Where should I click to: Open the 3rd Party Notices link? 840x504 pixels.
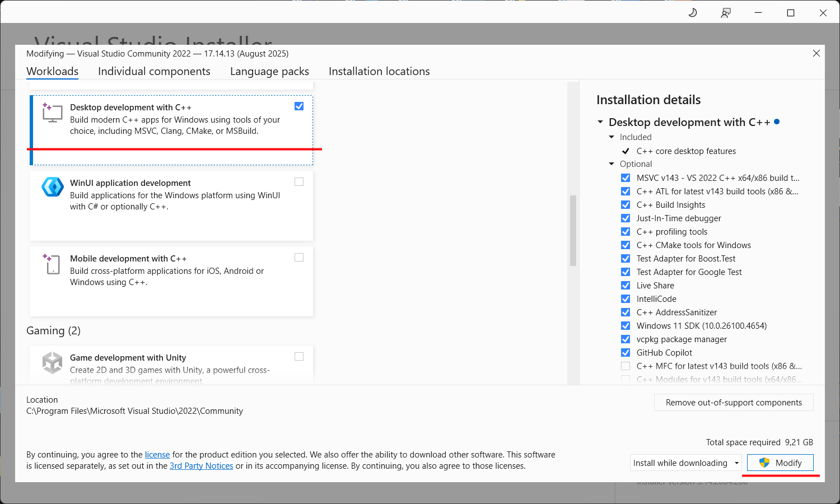click(x=201, y=466)
